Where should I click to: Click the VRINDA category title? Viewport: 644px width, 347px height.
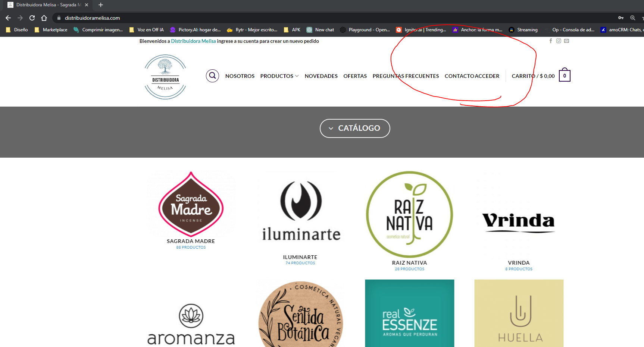click(x=519, y=263)
